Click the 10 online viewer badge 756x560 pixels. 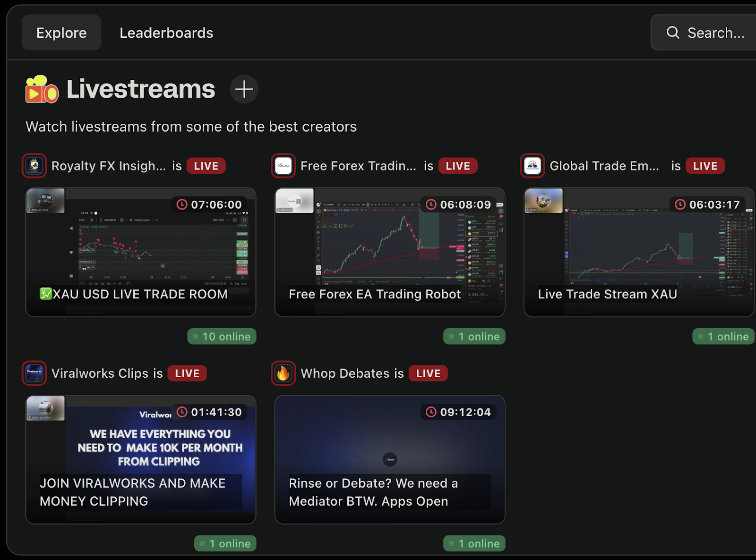(222, 336)
